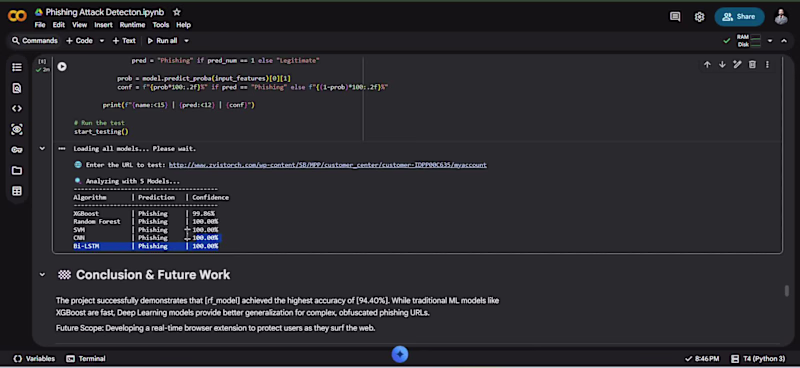The width and height of the screenshot is (800, 368).
Task: Open the Help menu
Action: [183, 25]
